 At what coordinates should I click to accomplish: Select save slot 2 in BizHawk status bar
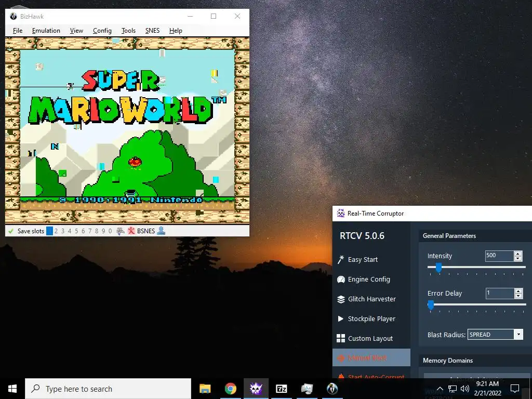pos(56,231)
